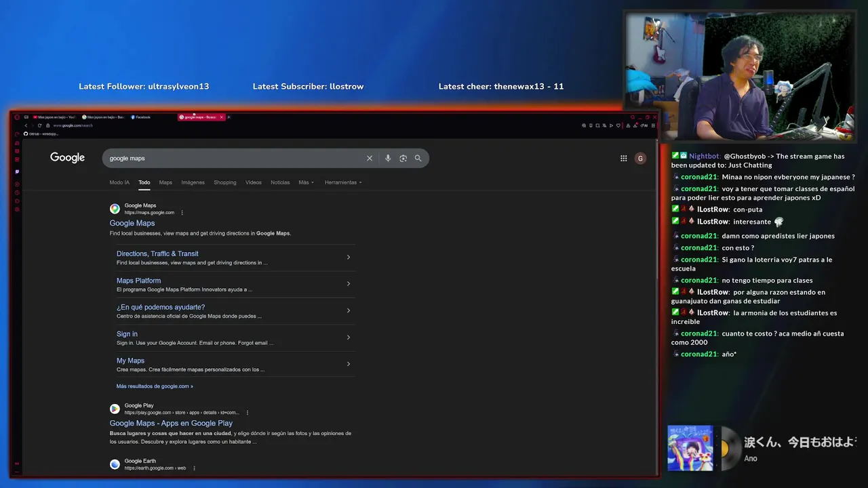Switch to second Mas japon en bajo tab
The image size is (868, 488).
pos(103,117)
